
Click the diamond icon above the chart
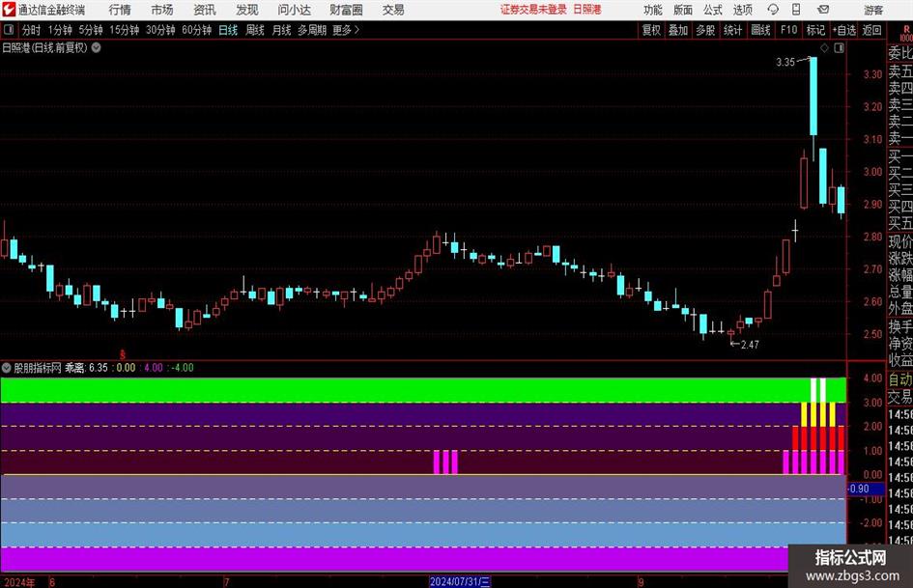pyautogui.click(x=824, y=48)
